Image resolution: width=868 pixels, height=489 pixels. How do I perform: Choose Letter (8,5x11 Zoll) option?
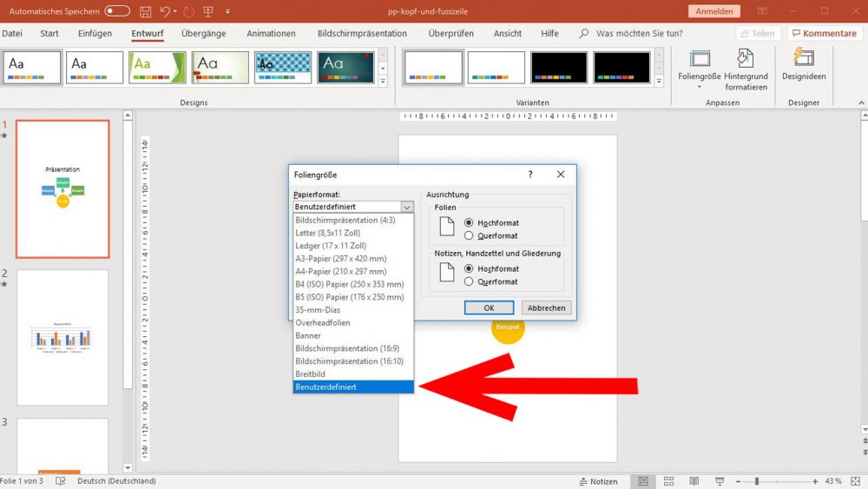point(353,233)
